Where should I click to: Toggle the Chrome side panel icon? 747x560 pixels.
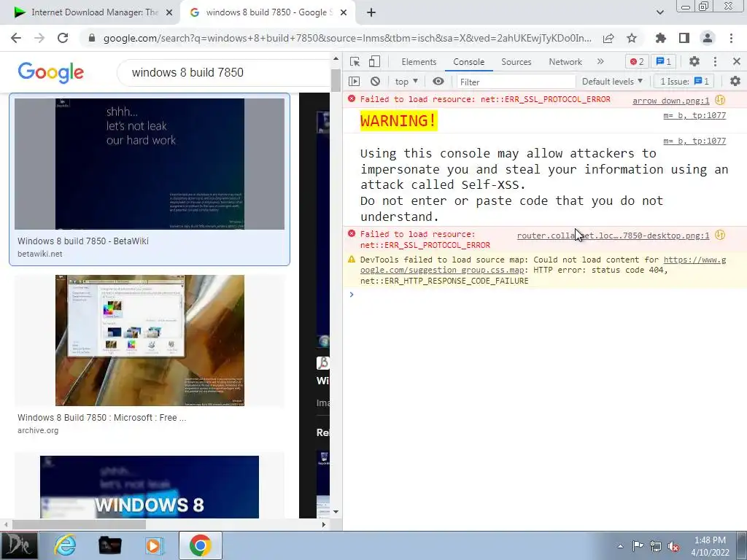coord(684,38)
